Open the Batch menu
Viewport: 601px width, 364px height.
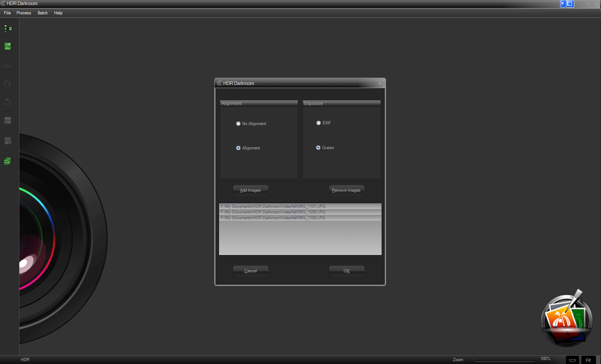point(42,13)
